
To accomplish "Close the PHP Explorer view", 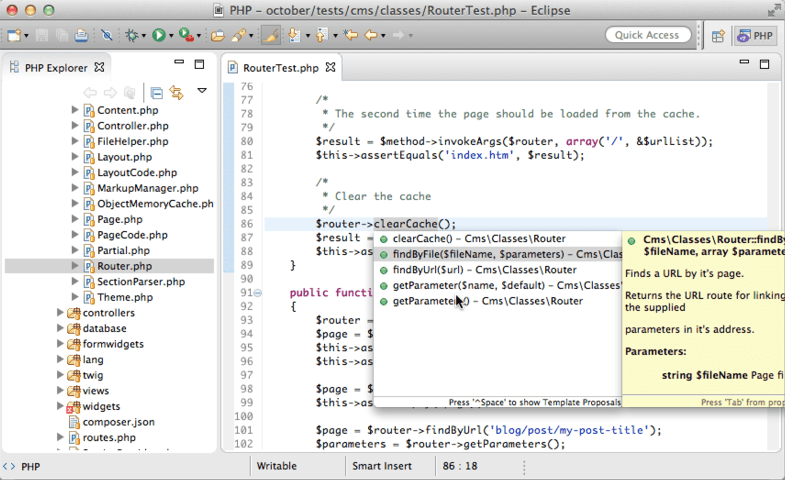I will pos(100,67).
